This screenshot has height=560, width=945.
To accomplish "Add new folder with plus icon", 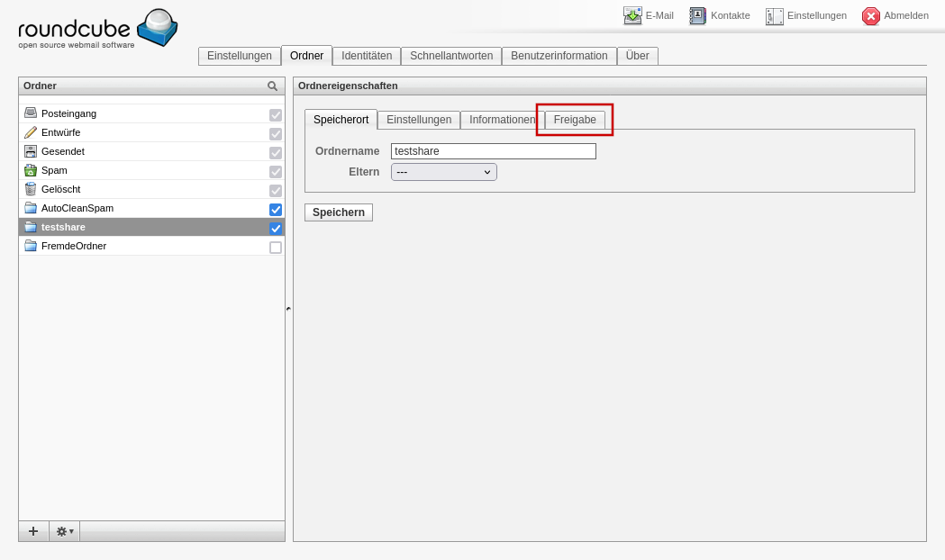I will click(x=33, y=531).
